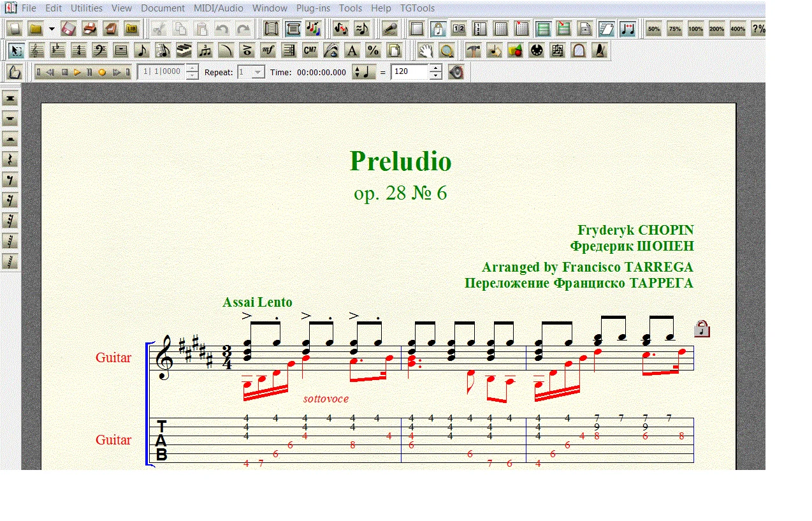Screen dimensions: 812x521
Task: Select the Page Layout tool
Action: pyautogui.click(x=395, y=50)
